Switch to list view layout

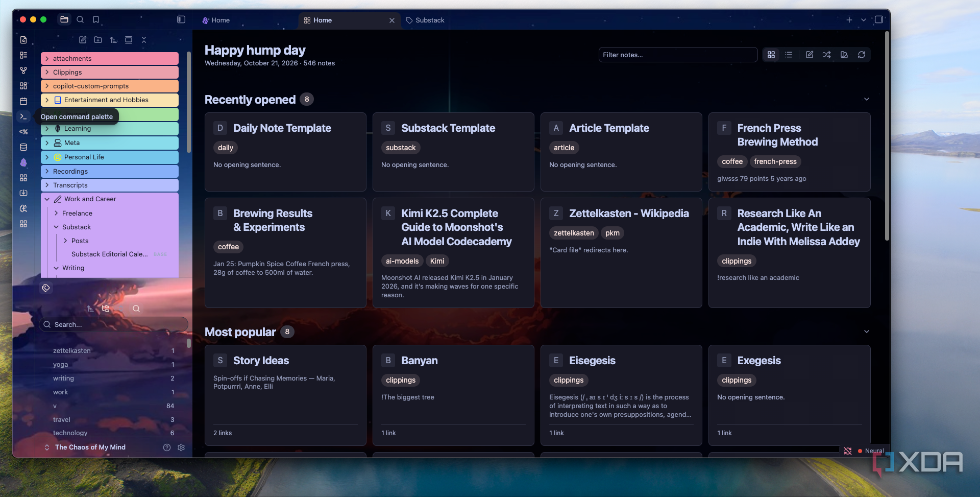pos(789,55)
